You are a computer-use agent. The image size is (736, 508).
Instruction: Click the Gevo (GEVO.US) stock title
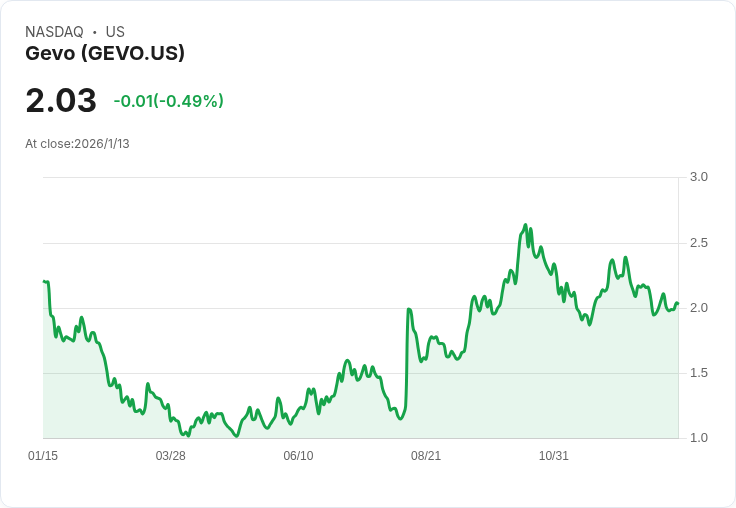(105, 53)
